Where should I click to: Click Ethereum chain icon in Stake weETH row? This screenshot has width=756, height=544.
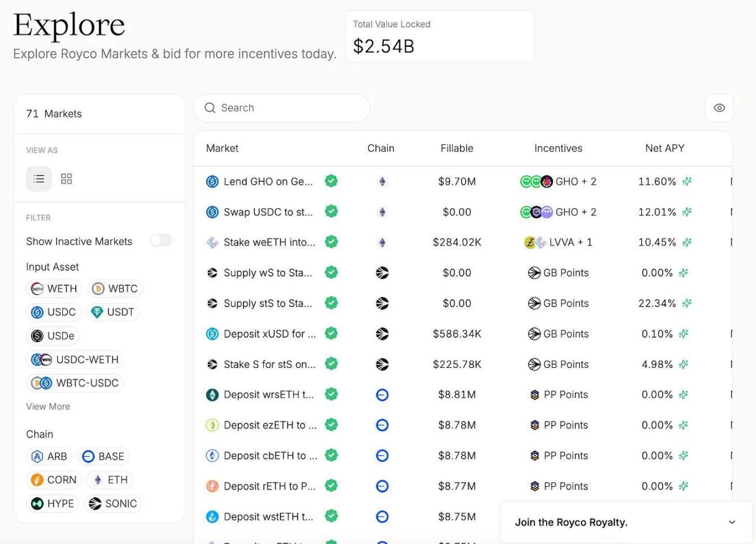coord(382,243)
